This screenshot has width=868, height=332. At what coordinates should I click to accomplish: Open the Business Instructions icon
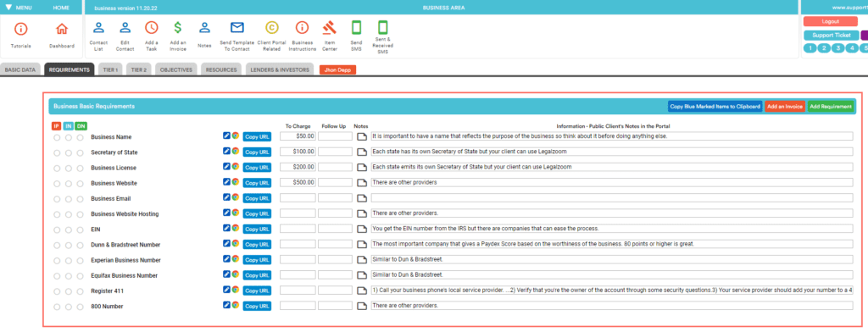tap(302, 28)
